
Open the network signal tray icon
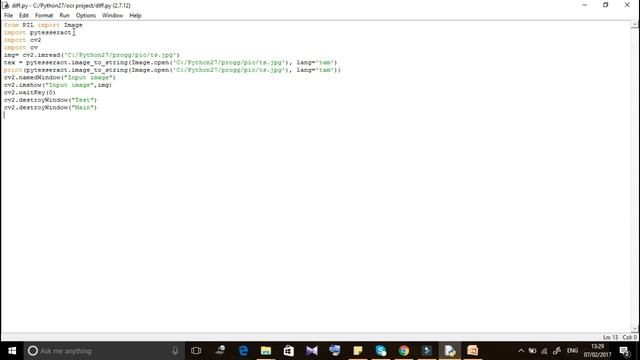[544, 351]
